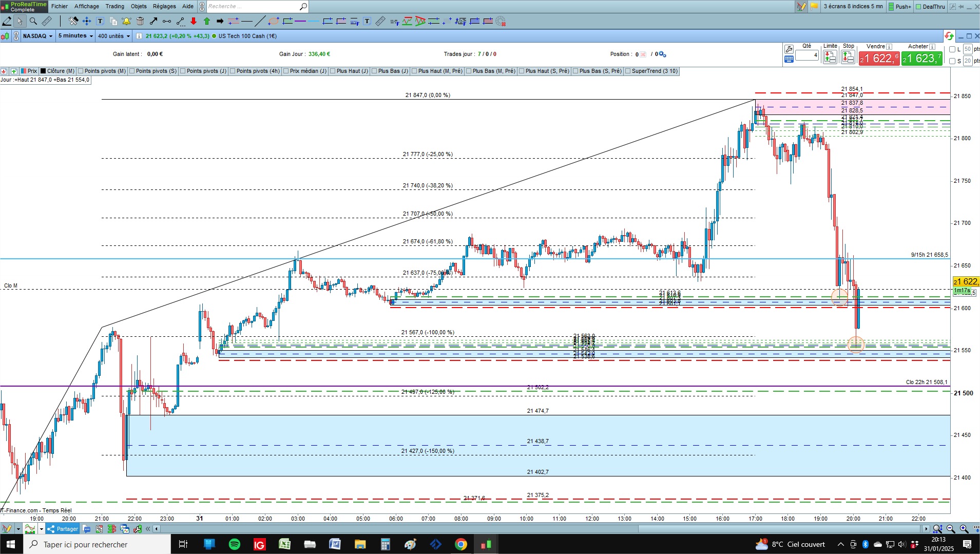Screen dimensions: 980x554
Task: Click the instrument info icon beside price
Action: pyautogui.click(x=139, y=36)
